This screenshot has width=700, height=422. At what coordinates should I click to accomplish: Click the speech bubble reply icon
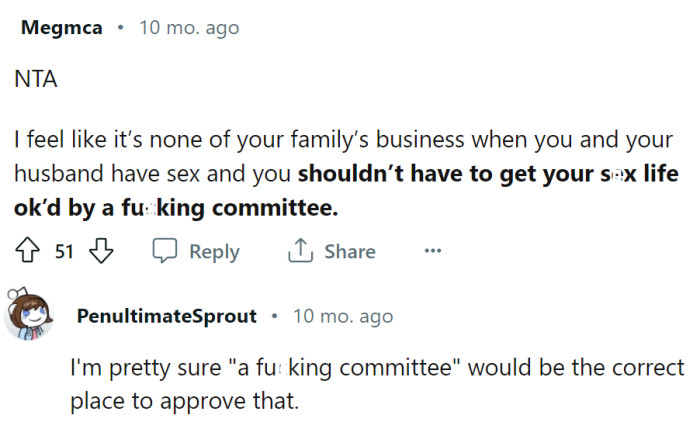coord(164,252)
